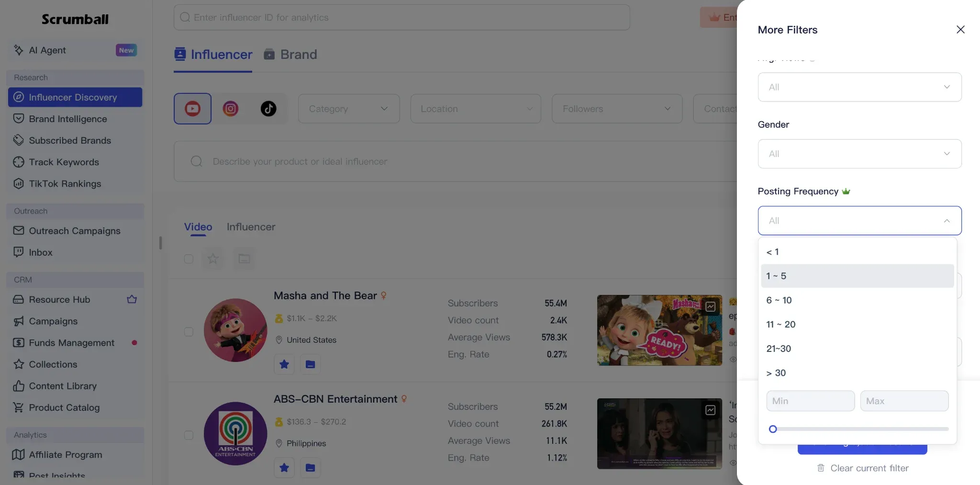Open the Inbox
980x485 pixels.
click(75, 252)
